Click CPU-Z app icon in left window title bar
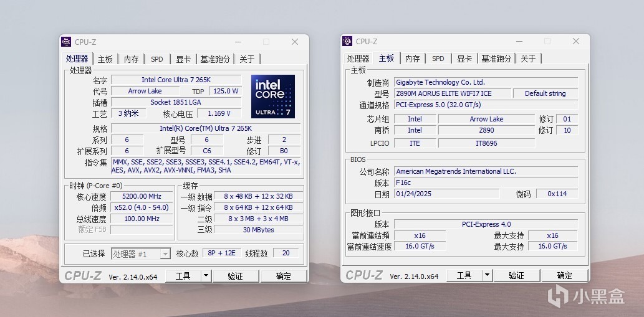Screen dimensions: 644x317 [66, 42]
